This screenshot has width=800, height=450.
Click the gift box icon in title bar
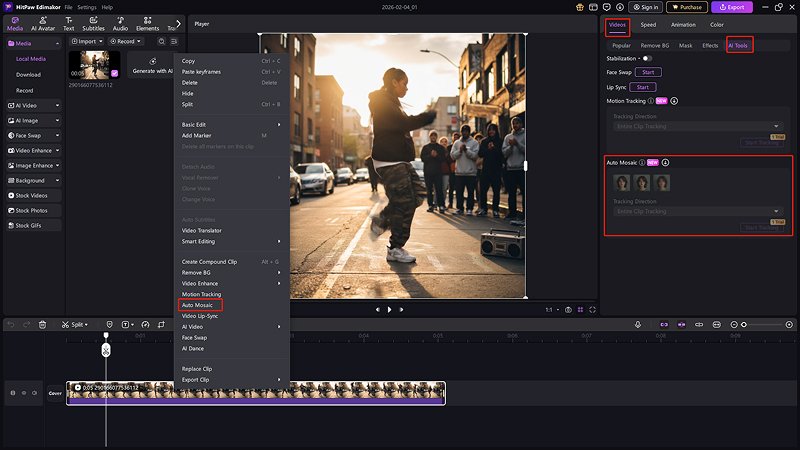coord(580,7)
